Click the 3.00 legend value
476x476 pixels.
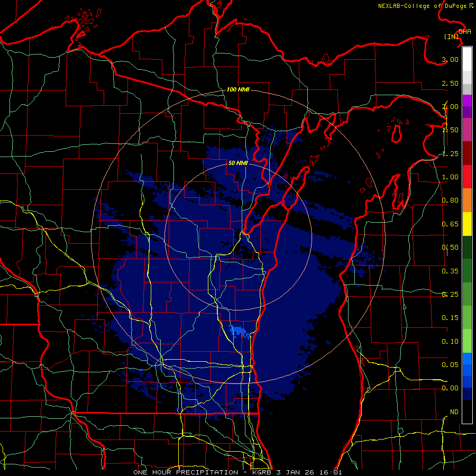tap(450, 59)
